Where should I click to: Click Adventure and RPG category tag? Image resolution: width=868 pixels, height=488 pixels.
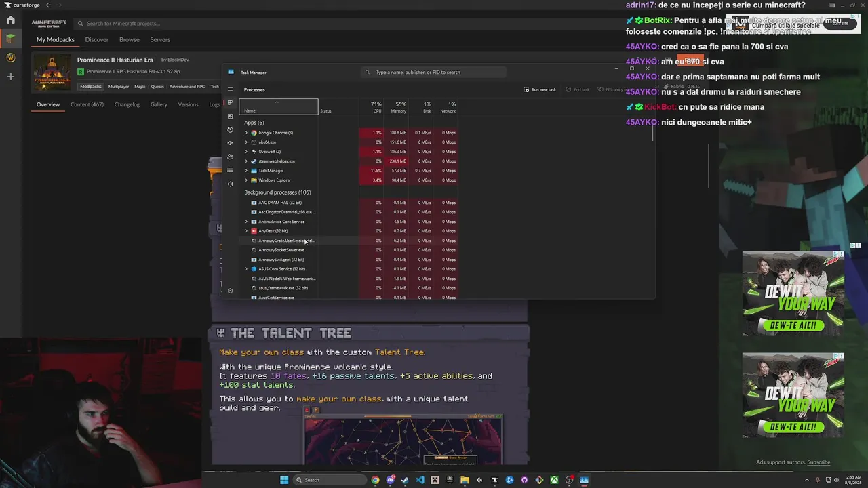point(187,87)
